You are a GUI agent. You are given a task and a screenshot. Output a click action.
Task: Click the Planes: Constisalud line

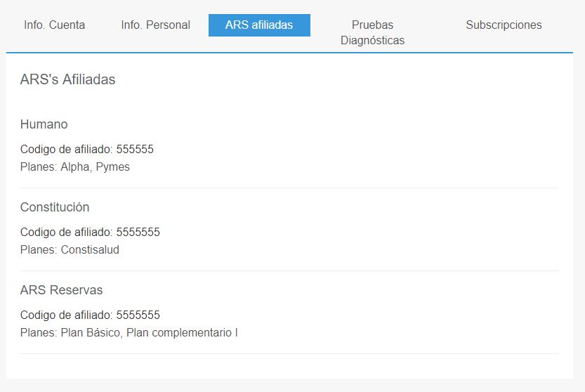pyautogui.click(x=70, y=250)
